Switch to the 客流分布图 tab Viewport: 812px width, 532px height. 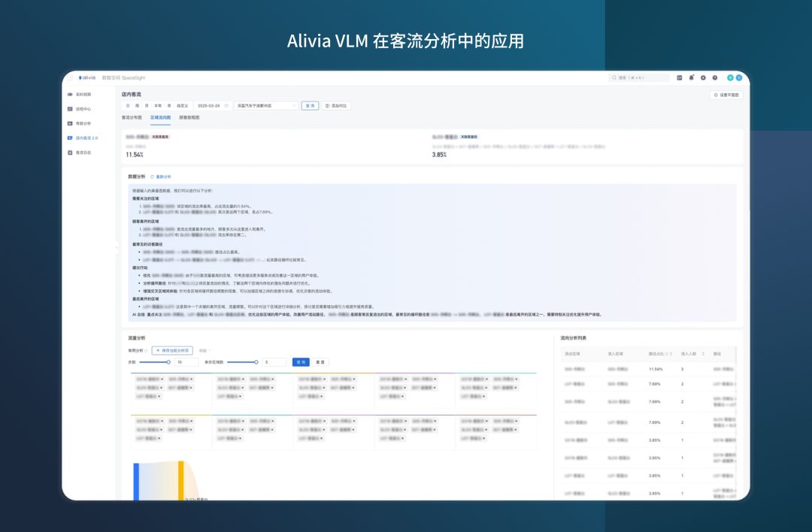[x=130, y=116]
